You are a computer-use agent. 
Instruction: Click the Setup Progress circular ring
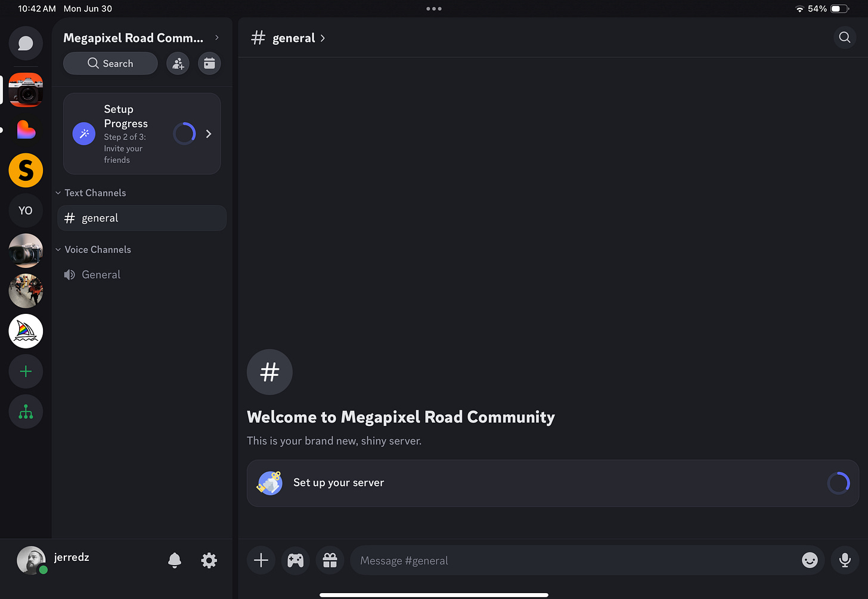pyautogui.click(x=184, y=134)
